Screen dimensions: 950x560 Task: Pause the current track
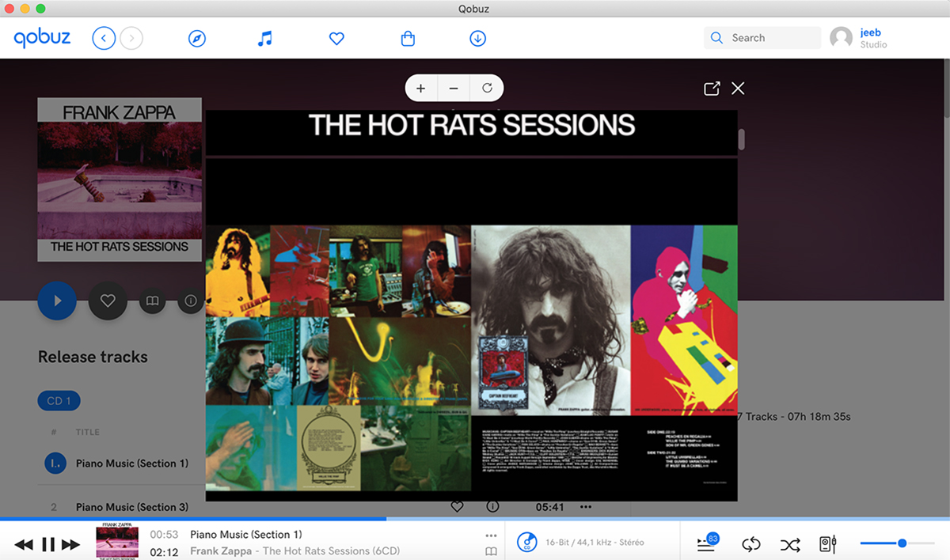coord(48,544)
